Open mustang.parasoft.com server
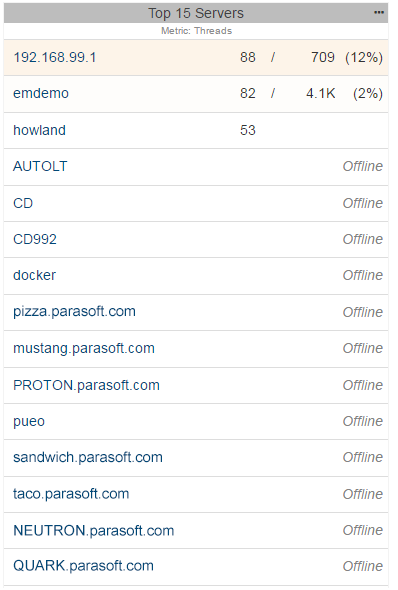This screenshot has height=590, width=398. point(84,348)
